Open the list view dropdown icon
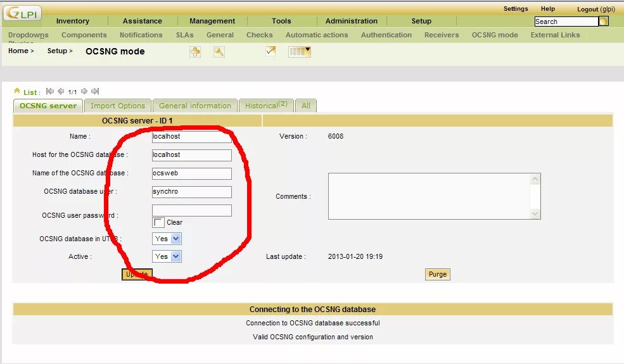The image size is (624, 364). tap(300, 51)
